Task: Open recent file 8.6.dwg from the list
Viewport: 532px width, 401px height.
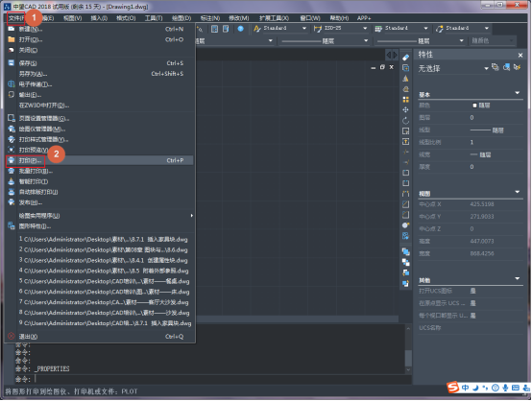Action: 104,249
